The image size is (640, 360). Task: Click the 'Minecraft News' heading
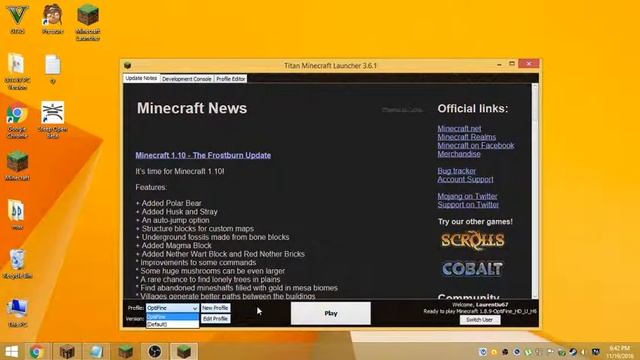[192, 108]
